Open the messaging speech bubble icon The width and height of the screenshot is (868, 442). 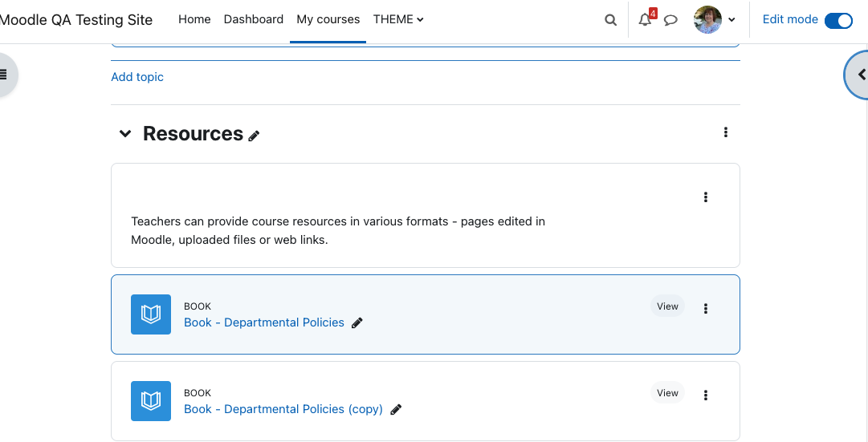(x=670, y=21)
